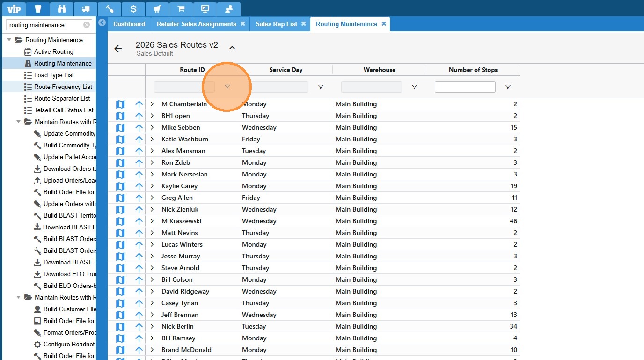The height and width of the screenshot is (360, 644).
Task: Click the delivery truck toolbar icon
Action: click(86, 9)
